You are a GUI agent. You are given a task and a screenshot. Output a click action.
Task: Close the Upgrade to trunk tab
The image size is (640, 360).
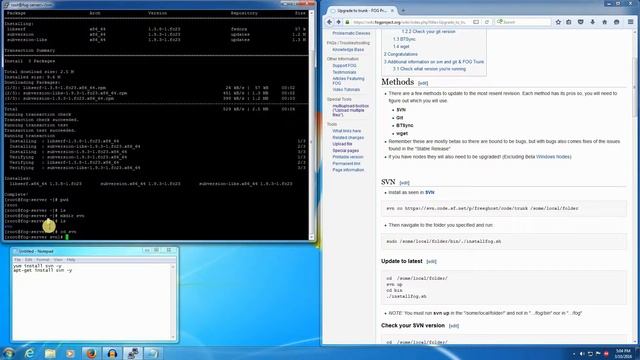[x=393, y=10]
